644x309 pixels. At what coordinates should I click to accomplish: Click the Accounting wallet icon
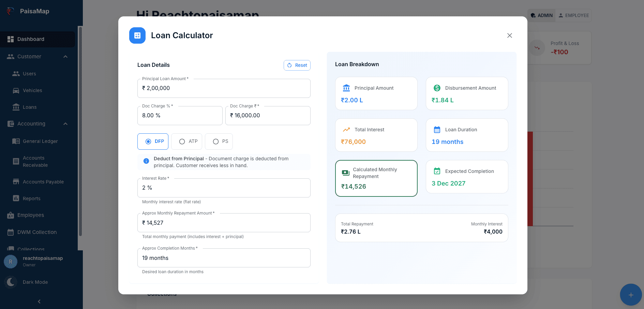coord(11,124)
